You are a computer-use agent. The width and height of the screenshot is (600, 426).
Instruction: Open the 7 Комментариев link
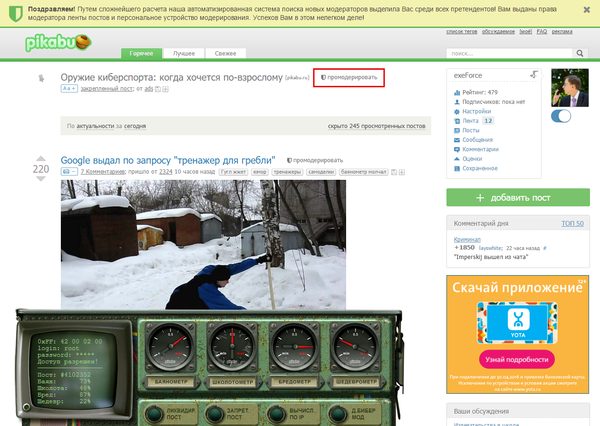click(x=103, y=172)
